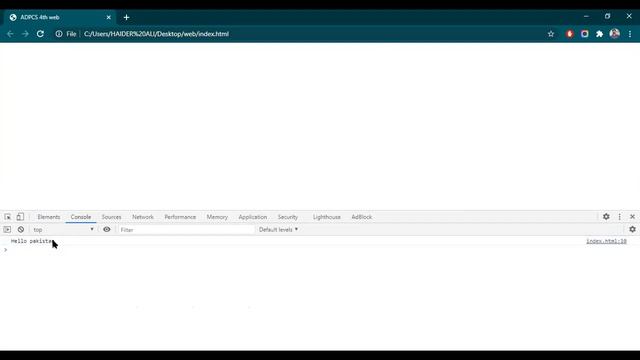Switch to the Memory panel
Image resolution: width=640 pixels, height=360 pixels.
tap(217, 217)
